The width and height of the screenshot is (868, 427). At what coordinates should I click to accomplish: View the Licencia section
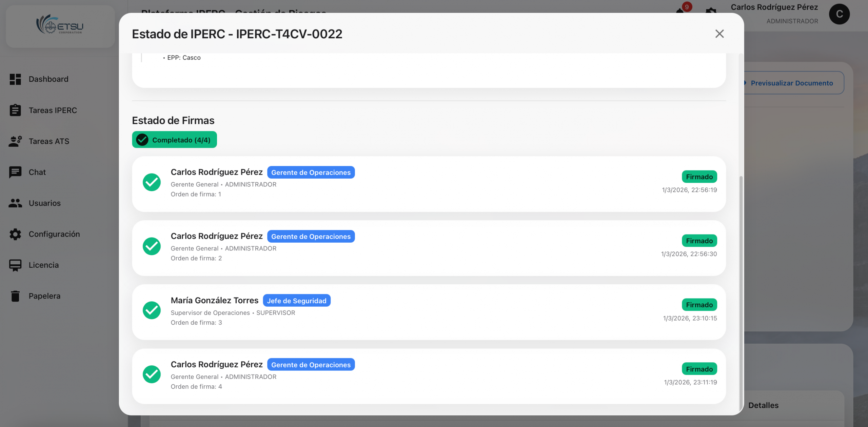(x=43, y=265)
